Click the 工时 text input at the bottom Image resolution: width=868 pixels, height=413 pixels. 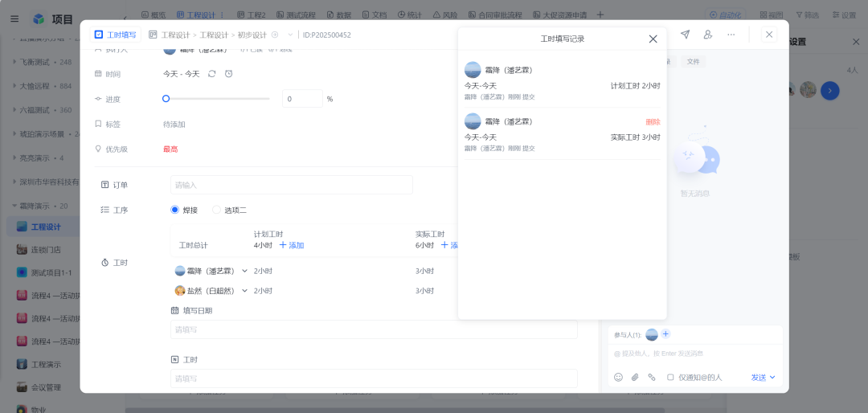pos(374,378)
